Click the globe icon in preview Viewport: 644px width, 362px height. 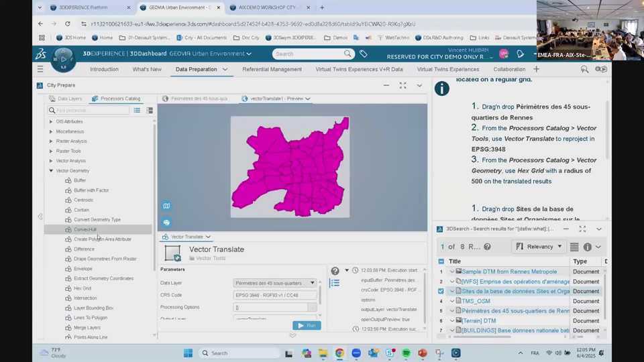(166, 223)
